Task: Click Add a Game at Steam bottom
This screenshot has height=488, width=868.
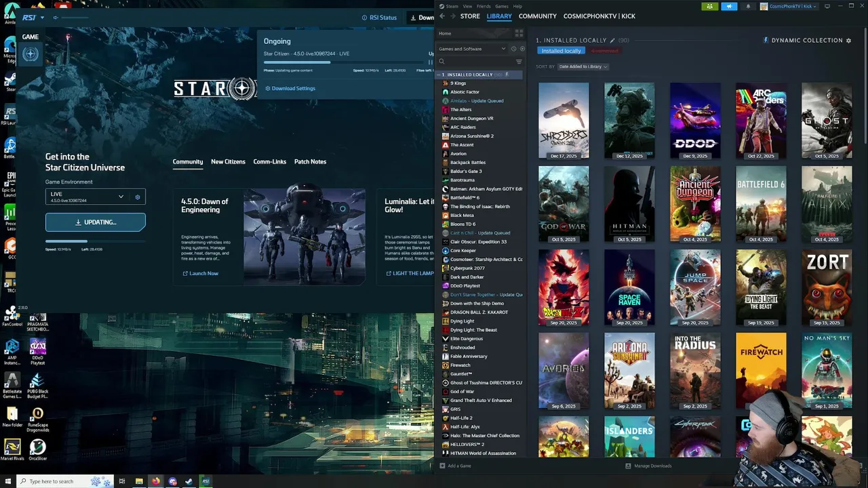Action: click(455, 466)
